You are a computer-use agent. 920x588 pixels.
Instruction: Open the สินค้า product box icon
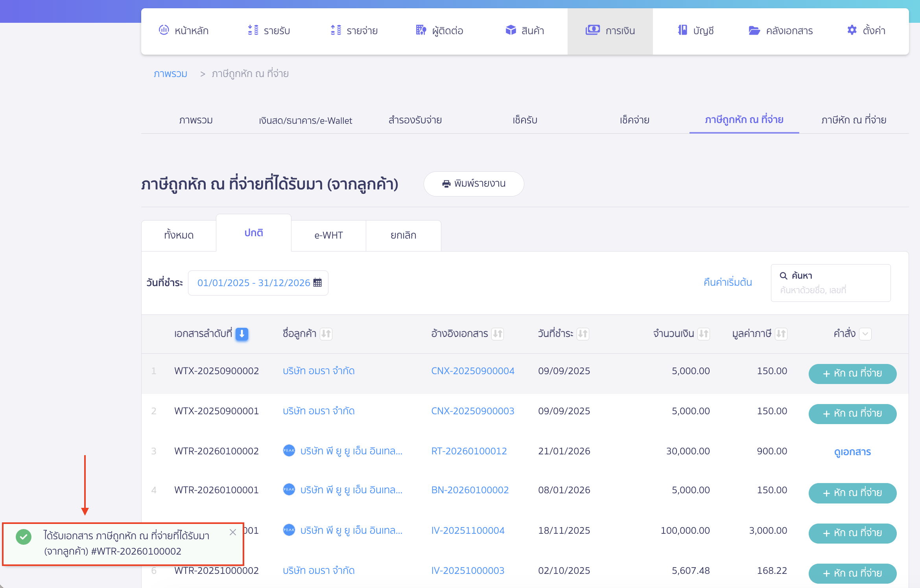point(511,30)
